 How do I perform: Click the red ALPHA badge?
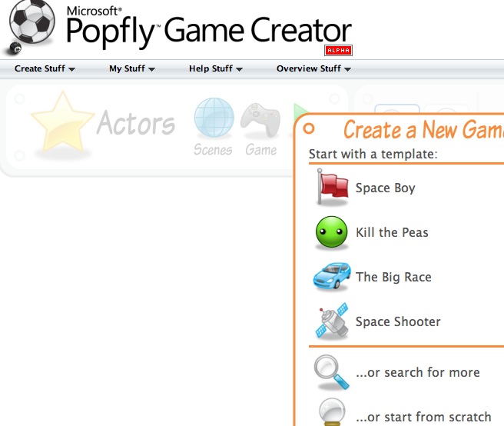(x=338, y=50)
